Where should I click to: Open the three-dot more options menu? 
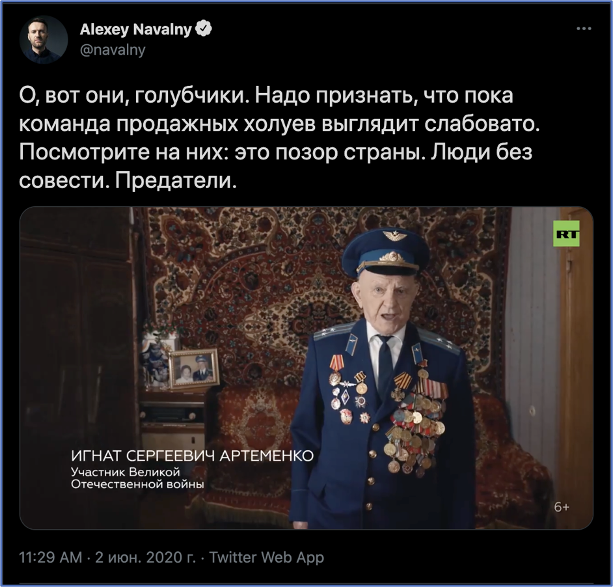click(x=583, y=29)
